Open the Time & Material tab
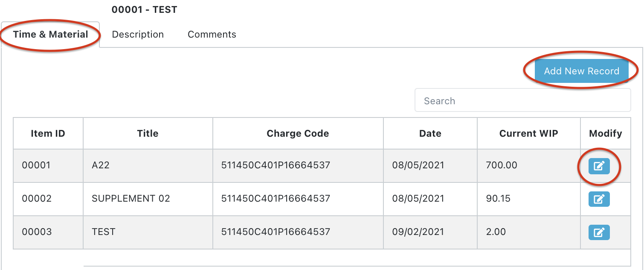Screen dimensions: 644x270 point(50,35)
